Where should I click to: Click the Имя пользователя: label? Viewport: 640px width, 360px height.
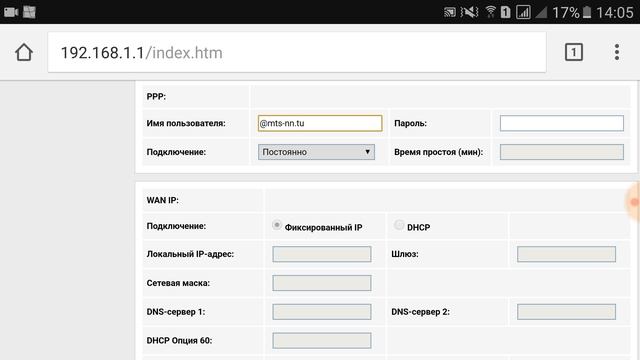(x=186, y=123)
